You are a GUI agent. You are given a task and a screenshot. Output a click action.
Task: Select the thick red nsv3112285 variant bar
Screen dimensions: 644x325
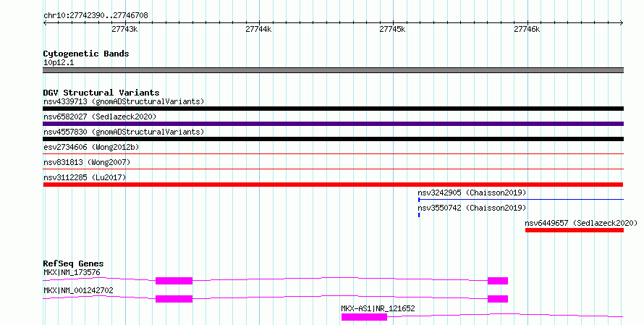[x=333, y=185]
